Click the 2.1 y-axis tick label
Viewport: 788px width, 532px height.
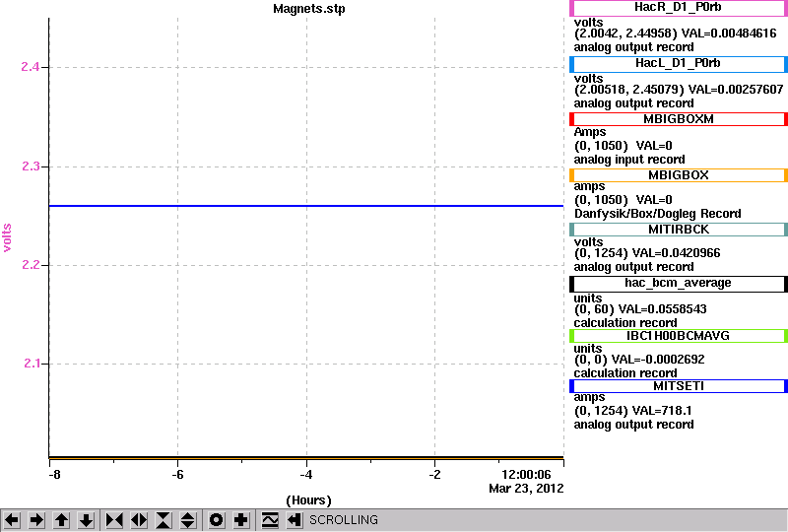(32, 364)
